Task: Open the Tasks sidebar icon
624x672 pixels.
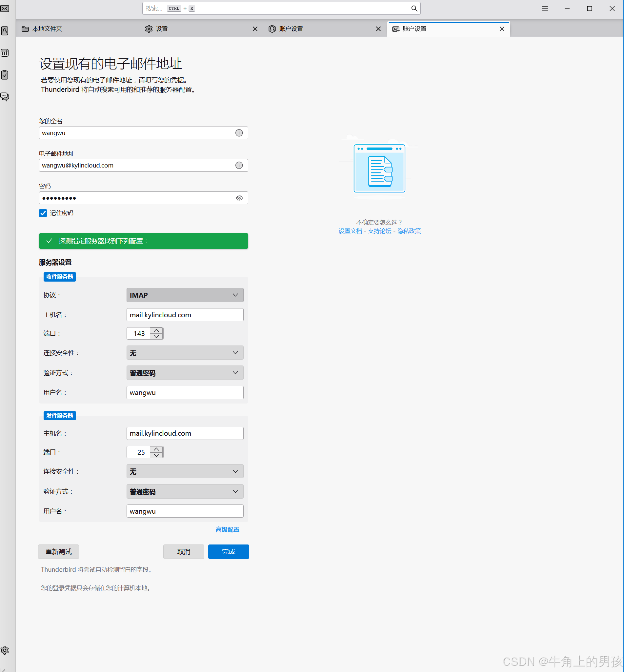Action: [5, 75]
